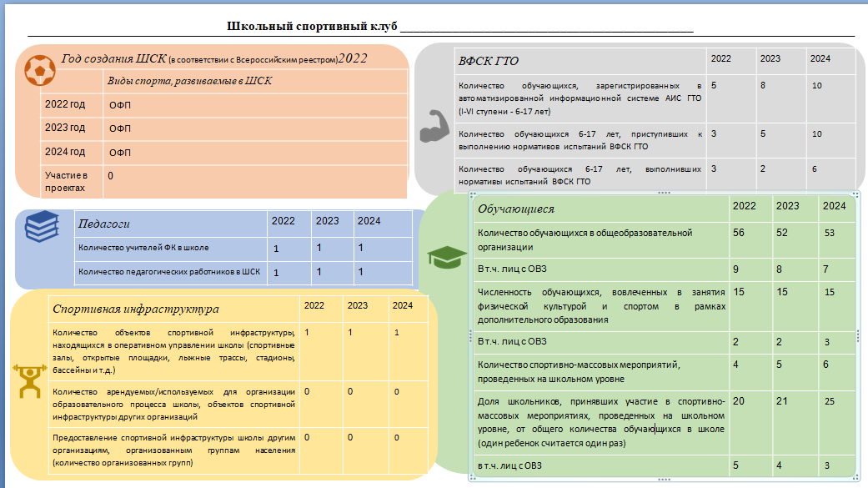
Task: Click the 'ВФСК ГТО' heading
Action: [489, 61]
